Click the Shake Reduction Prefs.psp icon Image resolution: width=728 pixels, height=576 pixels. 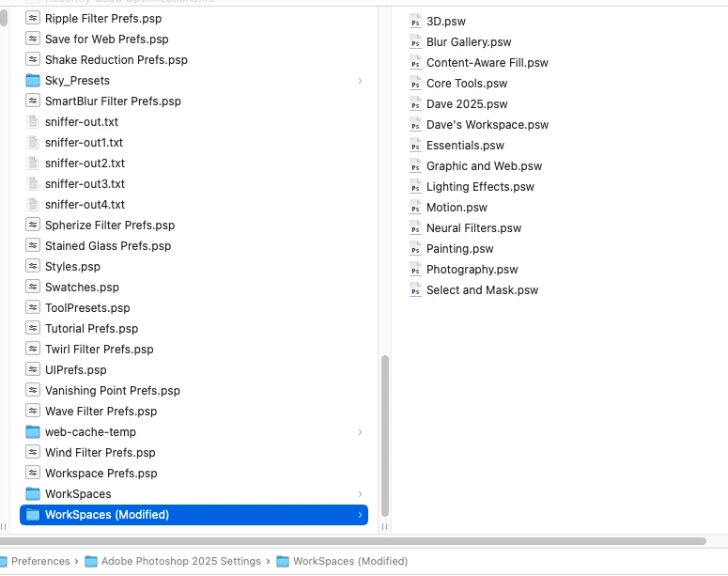(x=33, y=60)
